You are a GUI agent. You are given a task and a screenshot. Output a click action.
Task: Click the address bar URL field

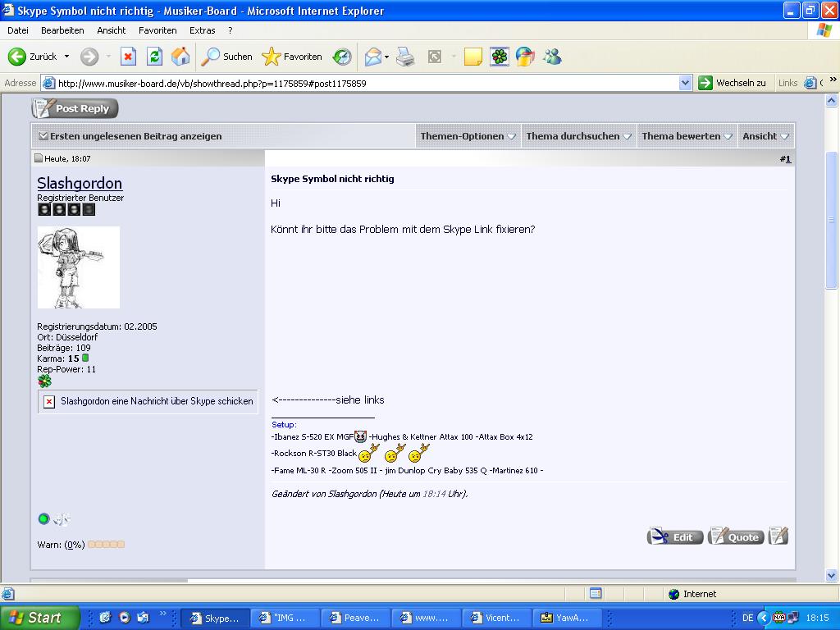pyautogui.click(x=367, y=83)
